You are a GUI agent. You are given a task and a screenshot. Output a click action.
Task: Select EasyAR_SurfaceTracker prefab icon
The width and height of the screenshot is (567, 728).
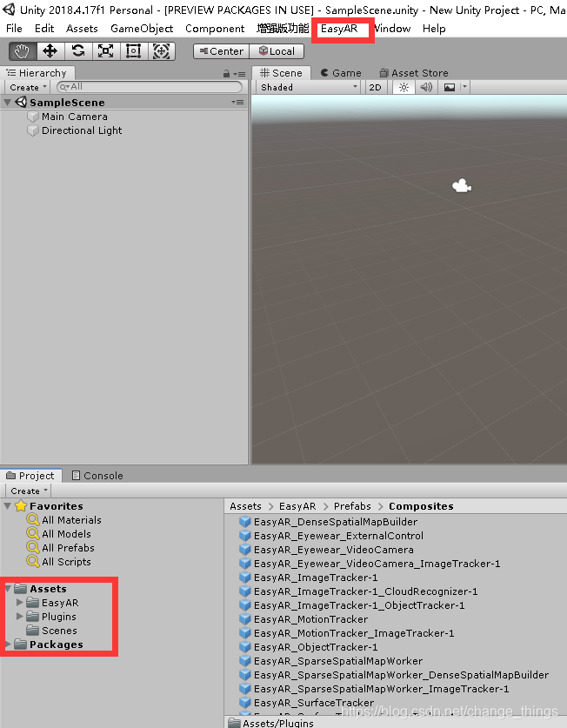(x=244, y=703)
